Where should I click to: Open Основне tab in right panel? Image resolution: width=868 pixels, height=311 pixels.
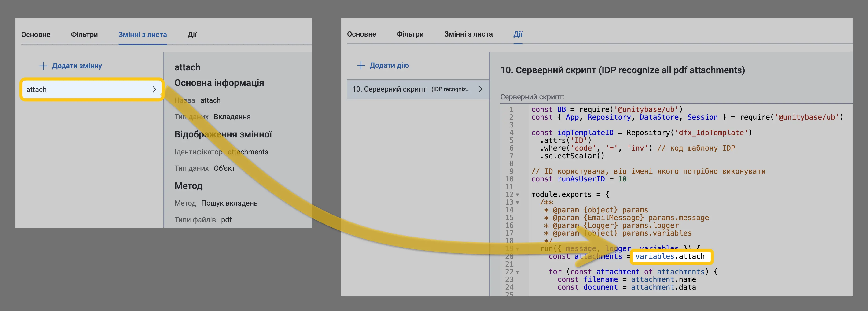click(362, 34)
